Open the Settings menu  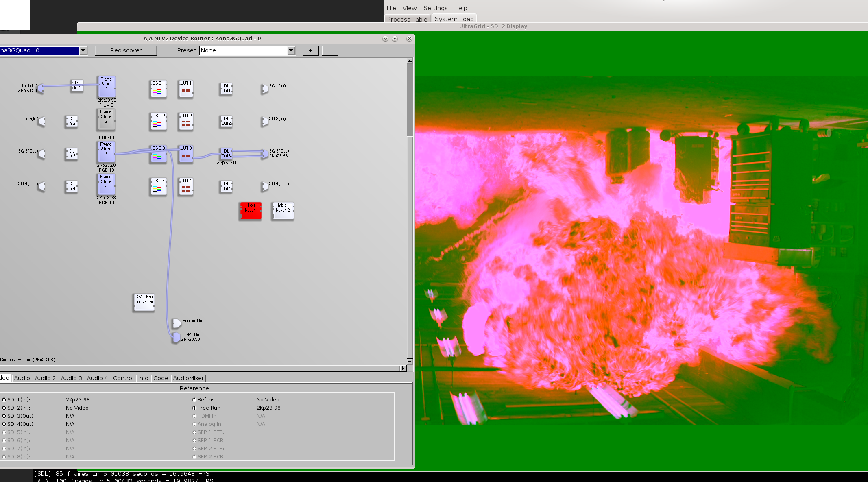[435, 8]
